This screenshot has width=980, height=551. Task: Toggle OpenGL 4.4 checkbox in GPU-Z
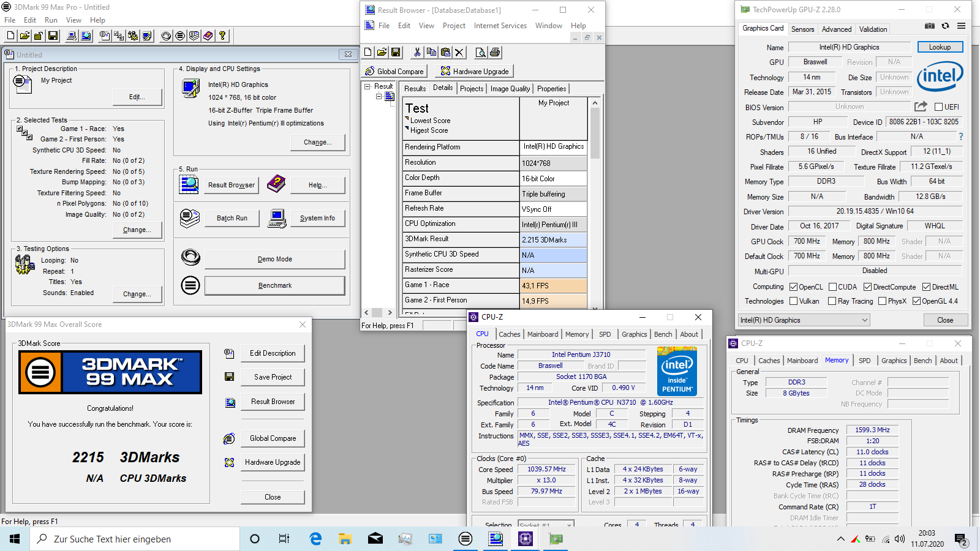916,301
